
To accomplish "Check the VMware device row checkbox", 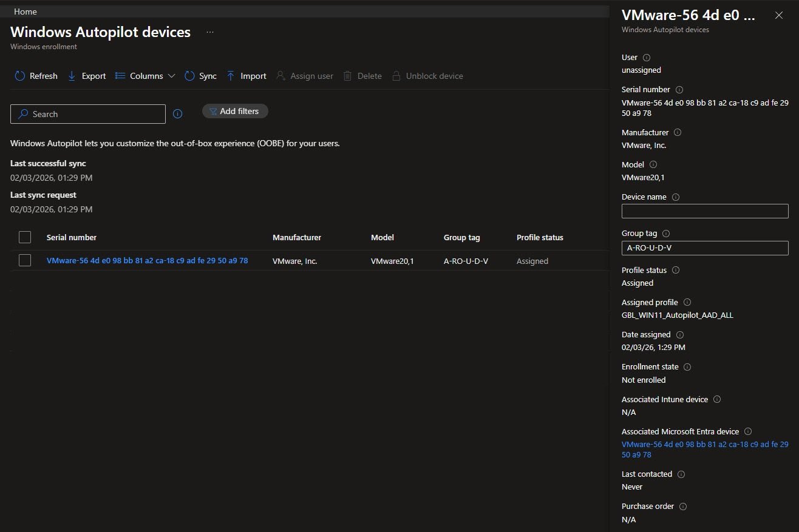I will click(25, 260).
